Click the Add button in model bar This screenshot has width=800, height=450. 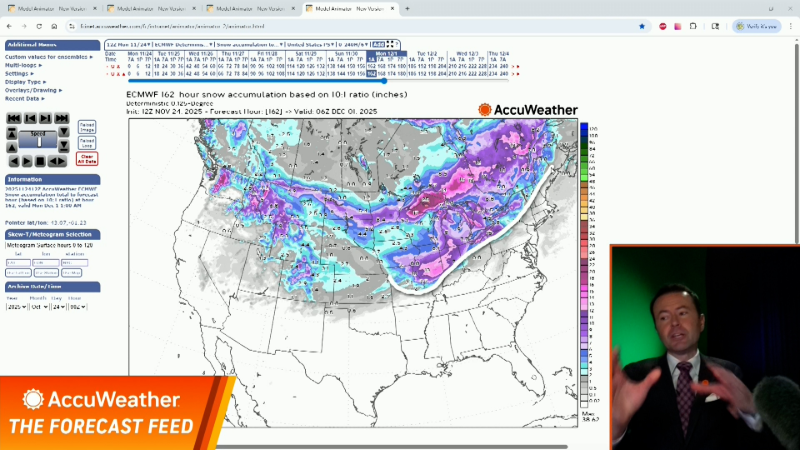click(x=377, y=45)
